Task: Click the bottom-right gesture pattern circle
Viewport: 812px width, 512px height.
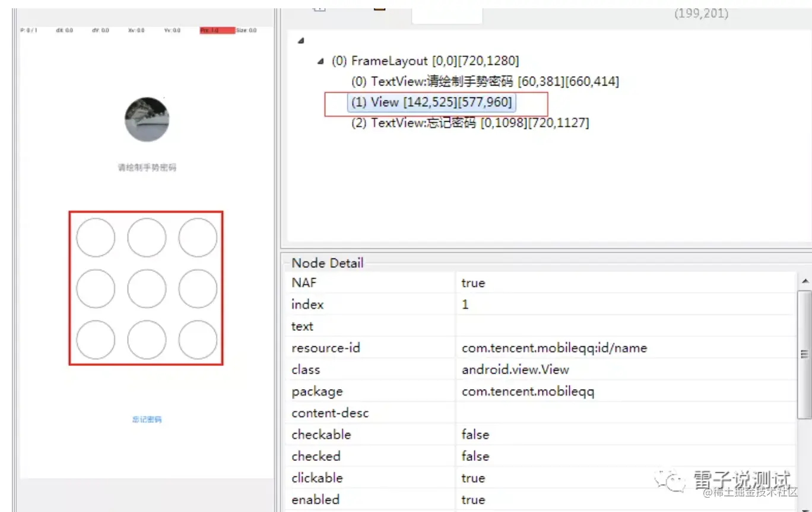Action: [x=198, y=340]
